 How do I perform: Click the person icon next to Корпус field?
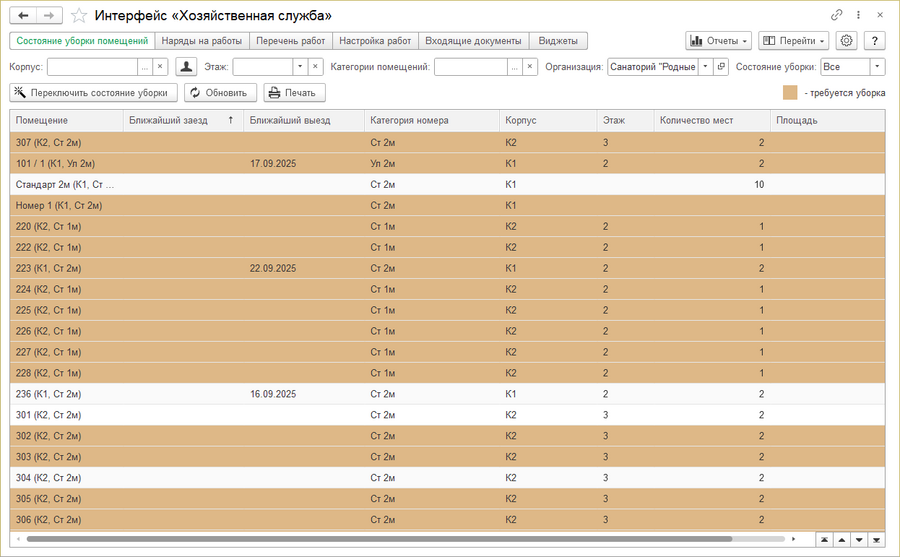[186, 67]
